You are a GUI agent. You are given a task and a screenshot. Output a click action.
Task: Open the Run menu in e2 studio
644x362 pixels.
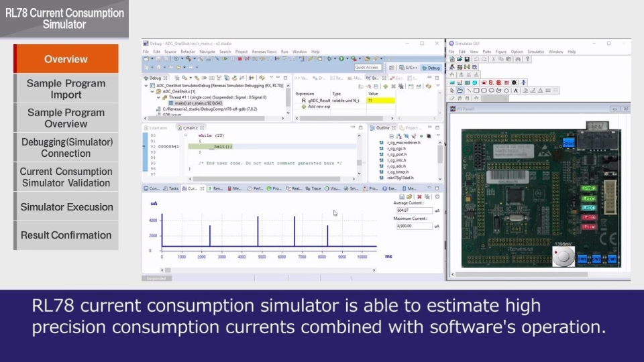284,52
